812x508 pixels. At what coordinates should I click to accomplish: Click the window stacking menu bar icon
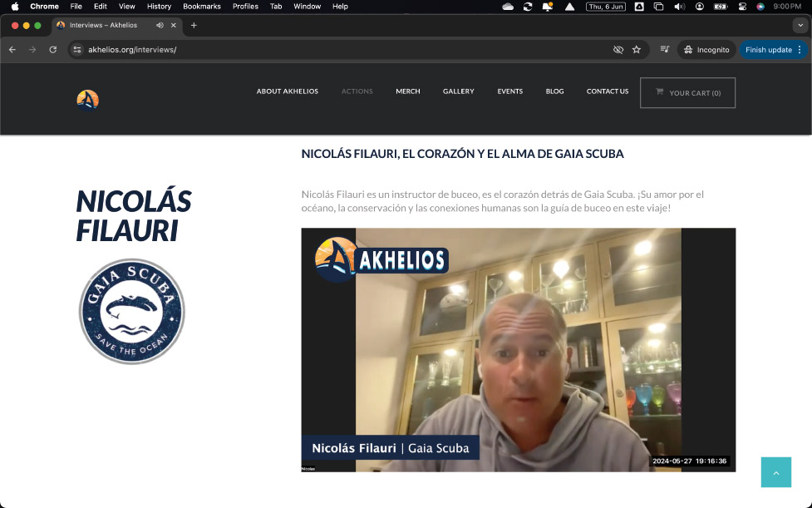(659, 7)
